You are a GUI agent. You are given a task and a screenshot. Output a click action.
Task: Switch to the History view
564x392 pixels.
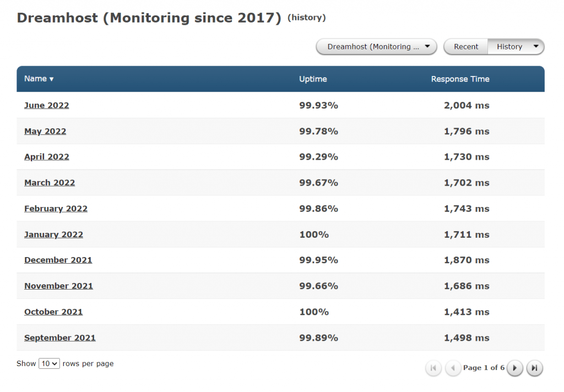(509, 47)
